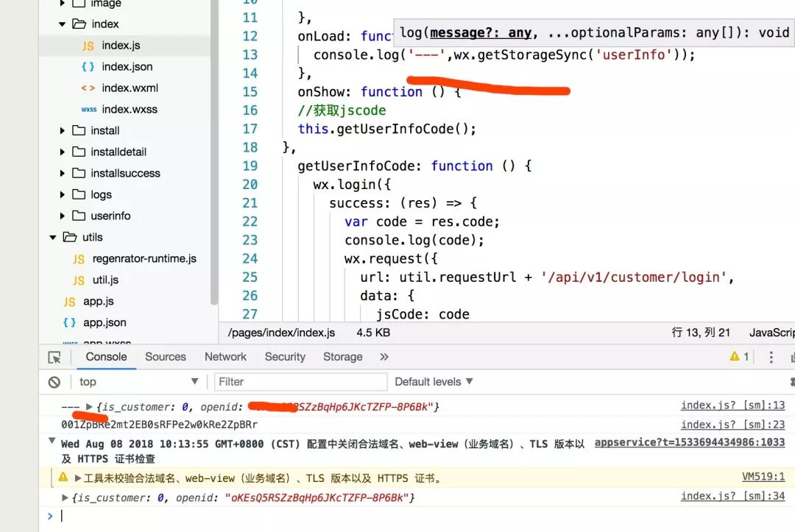The image size is (795, 532).
Task: Collapse the utils folder arrow
Action: [x=53, y=237]
